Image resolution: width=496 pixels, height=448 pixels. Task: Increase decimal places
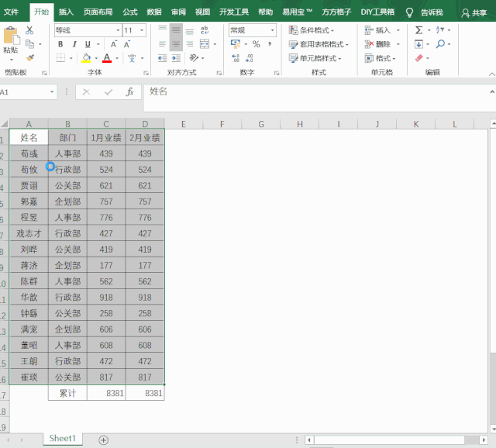pos(236,58)
